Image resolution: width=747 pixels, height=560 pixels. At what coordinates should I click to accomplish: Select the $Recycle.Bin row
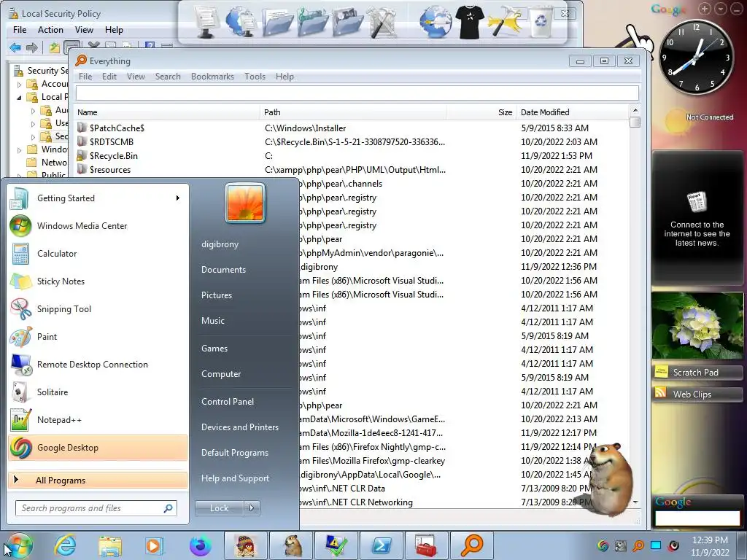pos(352,156)
